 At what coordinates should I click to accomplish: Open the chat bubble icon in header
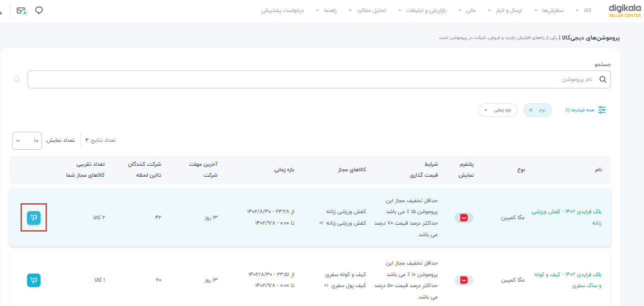(39, 10)
